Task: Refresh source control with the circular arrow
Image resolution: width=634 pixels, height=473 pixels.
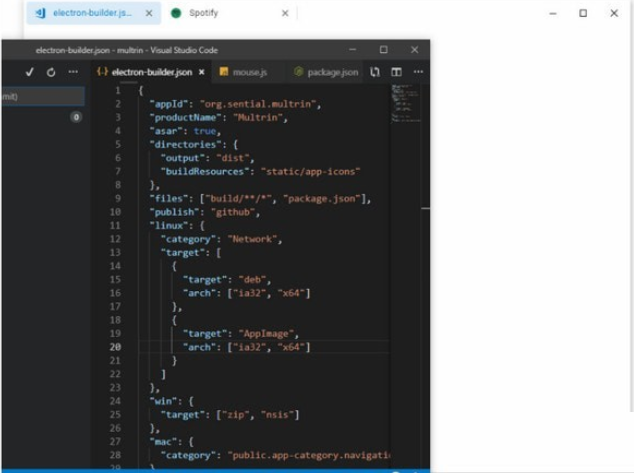Action: (51, 72)
